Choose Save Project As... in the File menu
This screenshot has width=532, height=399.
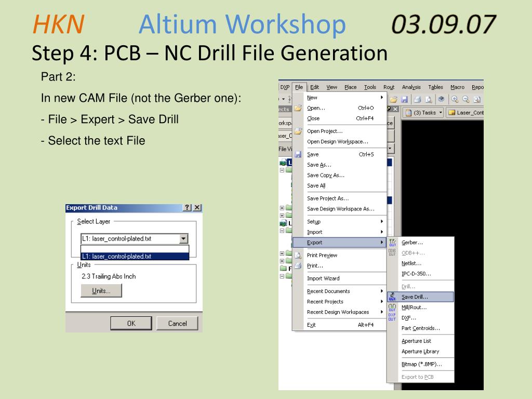[x=339, y=198]
